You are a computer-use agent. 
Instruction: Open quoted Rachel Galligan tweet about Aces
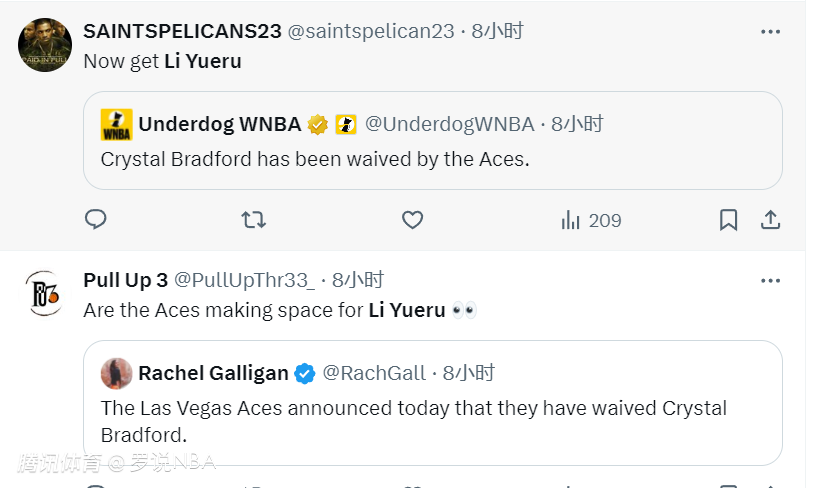coord(432,420)
